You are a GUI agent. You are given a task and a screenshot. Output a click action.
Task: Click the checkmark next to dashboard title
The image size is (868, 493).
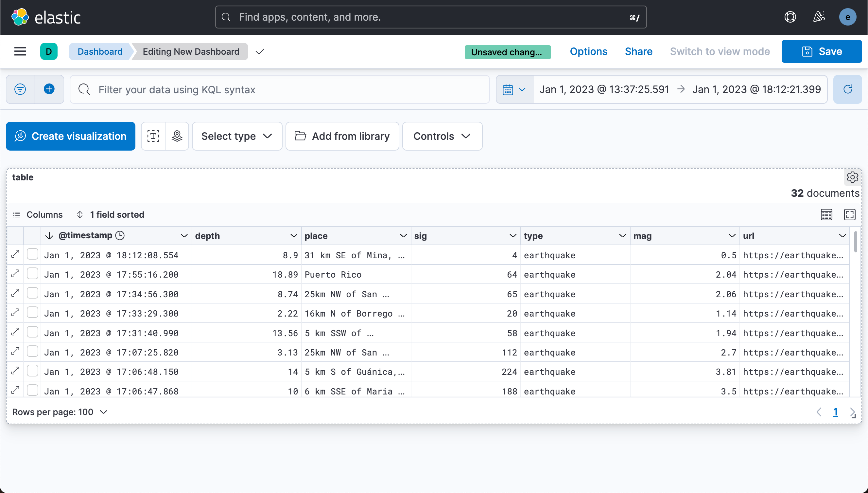(x=260, y=51)
